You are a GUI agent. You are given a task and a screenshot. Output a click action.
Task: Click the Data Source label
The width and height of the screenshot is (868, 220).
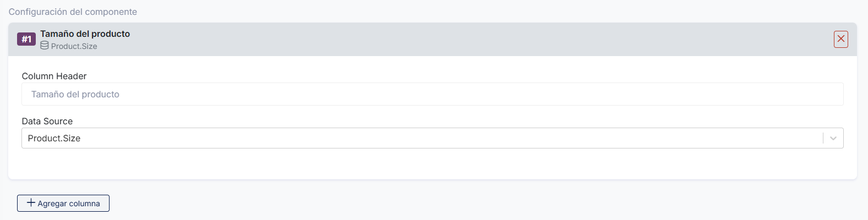coord(47,121)
